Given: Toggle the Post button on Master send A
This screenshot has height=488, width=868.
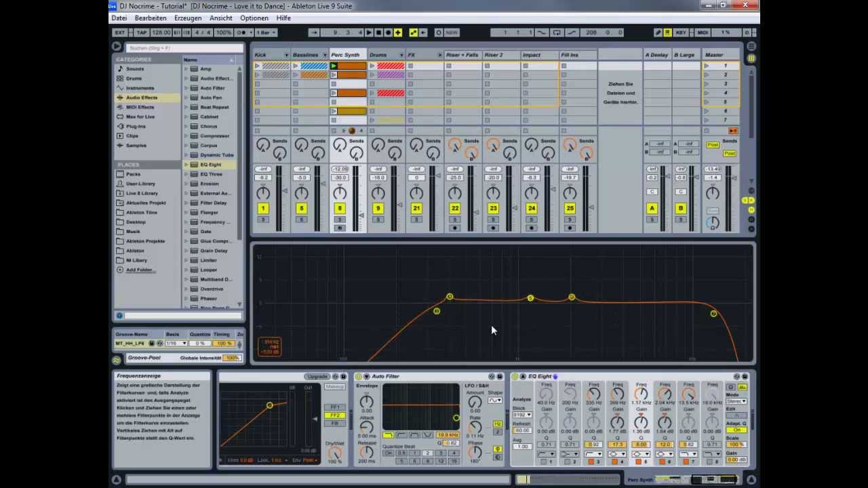Looking at the screenshot, I should (713, 144).
